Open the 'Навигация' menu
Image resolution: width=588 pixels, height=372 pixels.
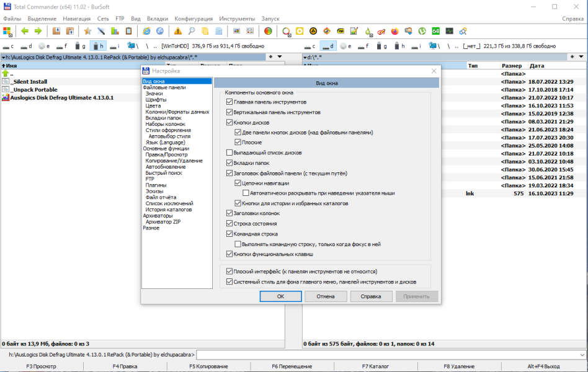point(76,19)
